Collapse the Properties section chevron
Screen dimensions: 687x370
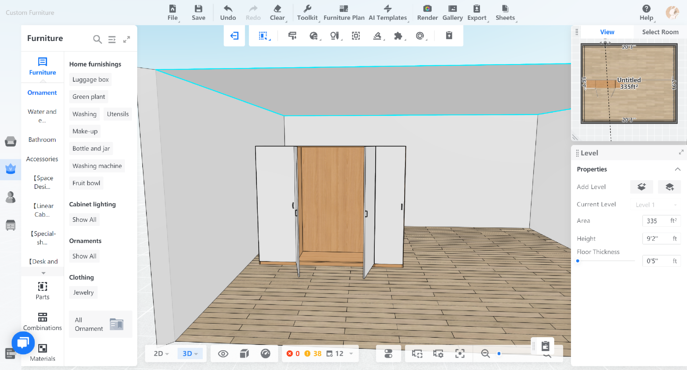pyautogui.click(x=677, y=169)
